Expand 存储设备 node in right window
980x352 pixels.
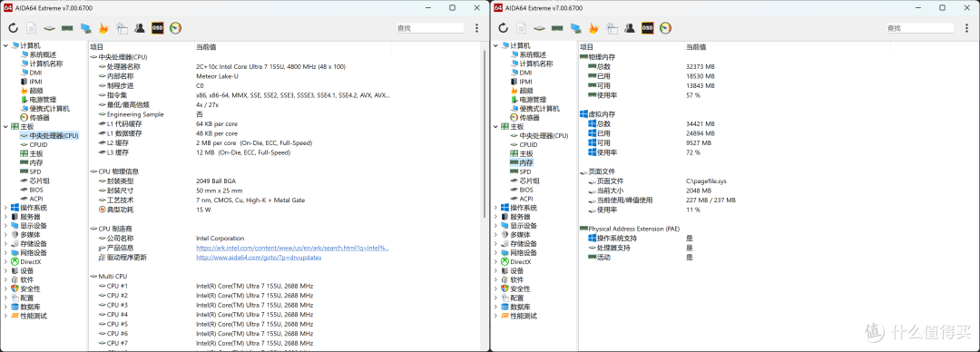[495, 244]
